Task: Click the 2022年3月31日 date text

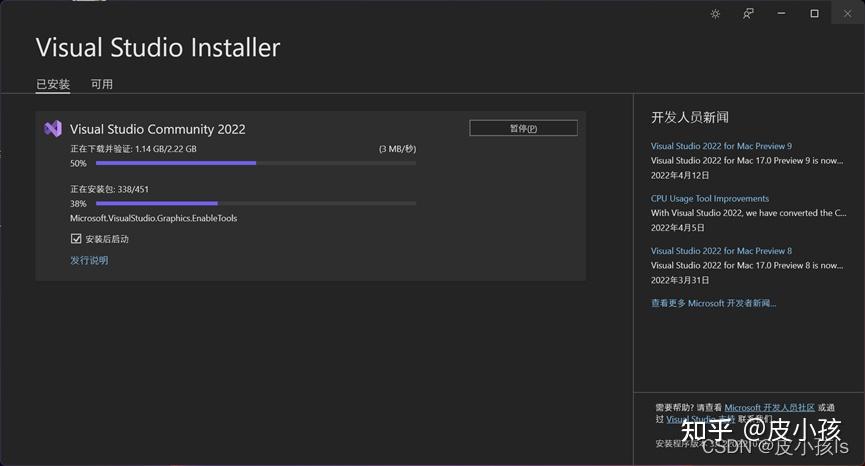Action: [x=680, y=280]
